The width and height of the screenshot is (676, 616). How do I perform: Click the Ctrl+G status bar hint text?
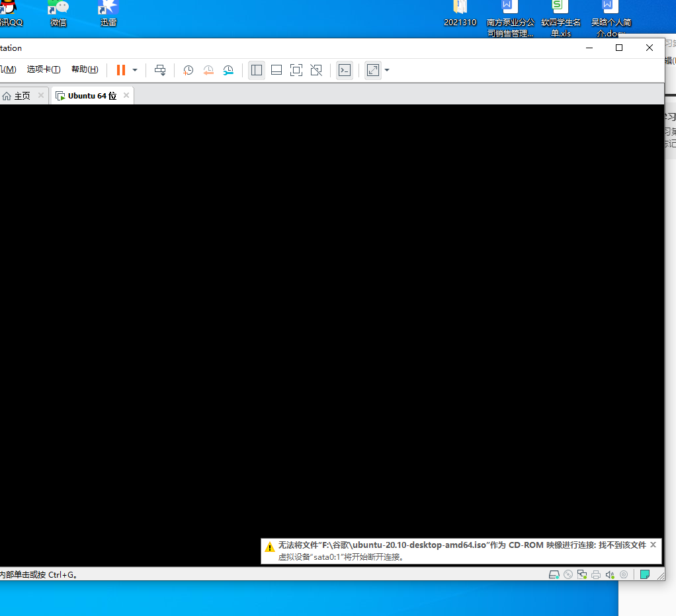39,574
